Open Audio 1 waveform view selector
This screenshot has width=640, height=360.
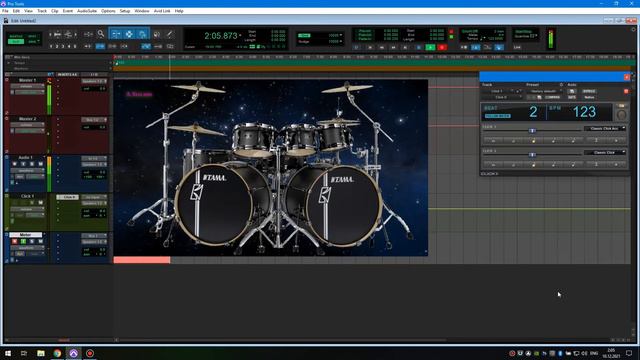point(27,171)
